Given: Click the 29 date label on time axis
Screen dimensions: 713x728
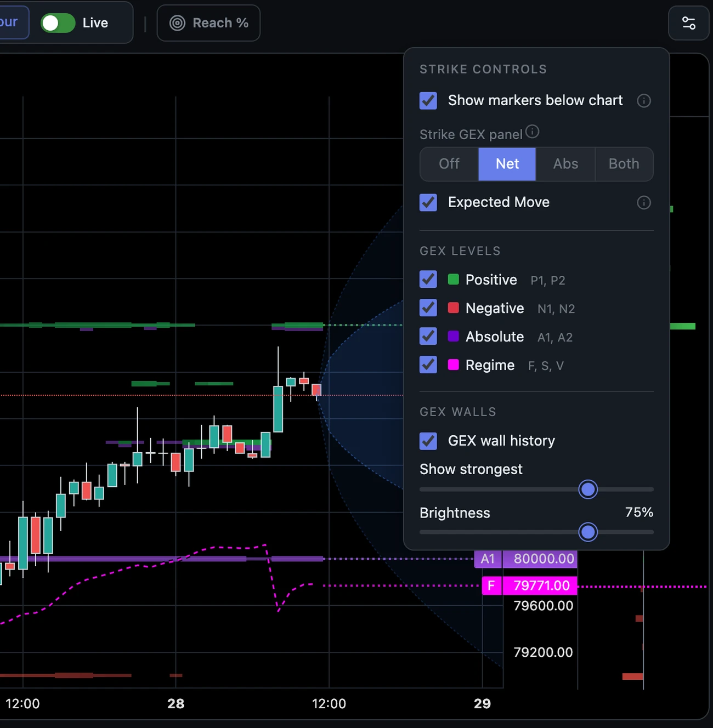Looking at the screenshot, I should point(482,704).
